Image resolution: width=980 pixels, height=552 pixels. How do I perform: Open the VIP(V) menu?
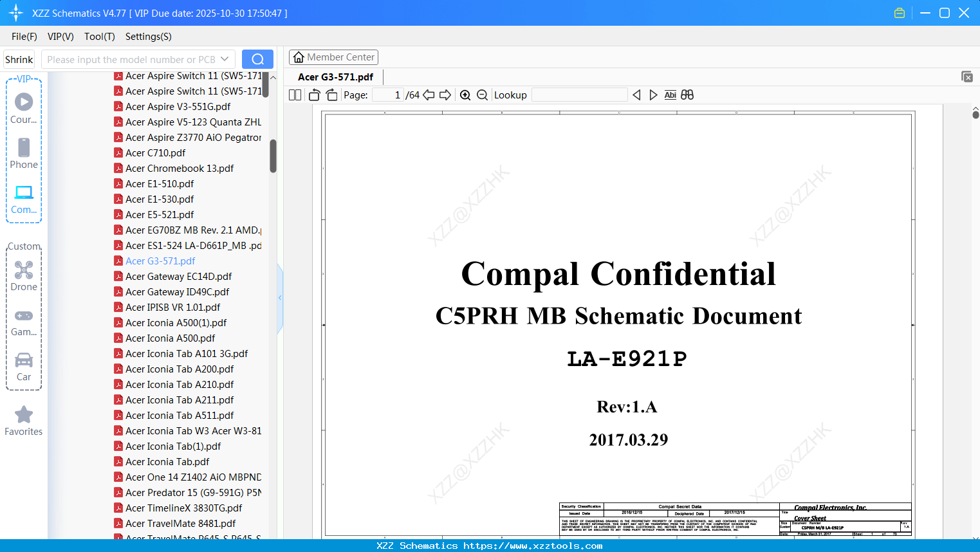click(60, 37)
